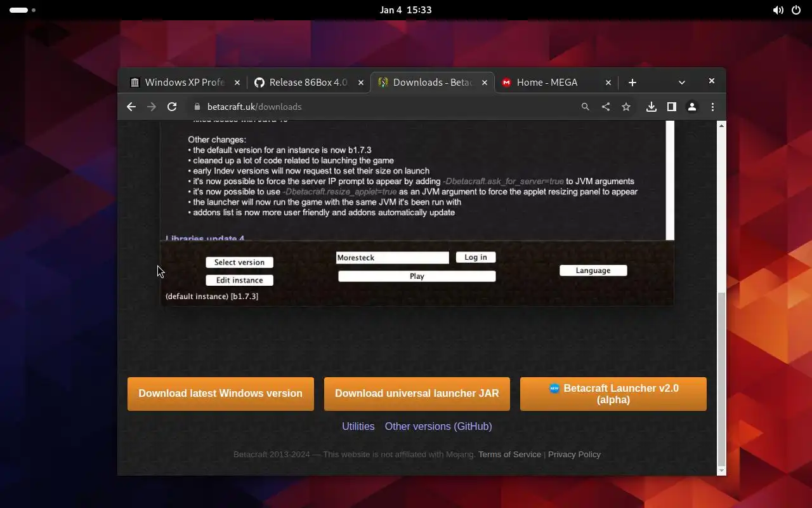Image resolution: width=812 pixels, height=508 pixels.
Task: Click Download latest Windows version
Action: pos(221,394)
